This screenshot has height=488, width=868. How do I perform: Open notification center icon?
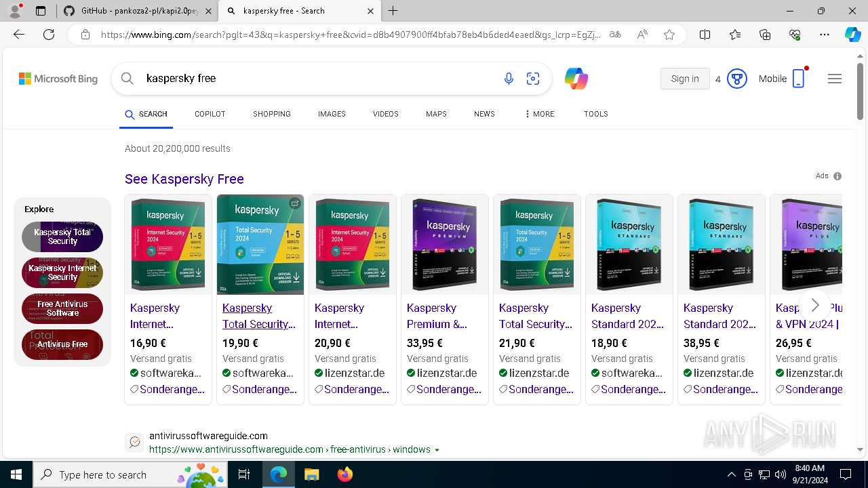846,474
